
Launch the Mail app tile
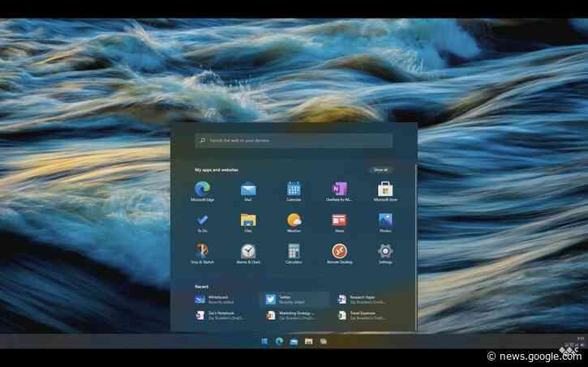[248, 191]
